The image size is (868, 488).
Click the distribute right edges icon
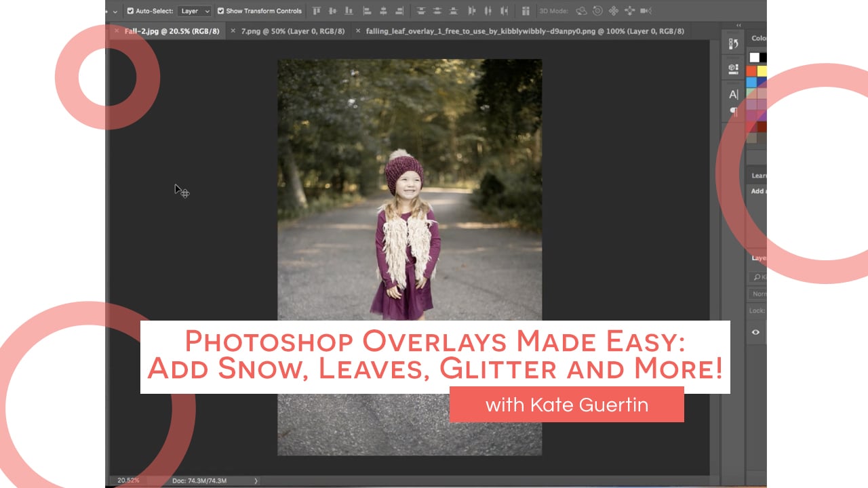click(504, 11)
